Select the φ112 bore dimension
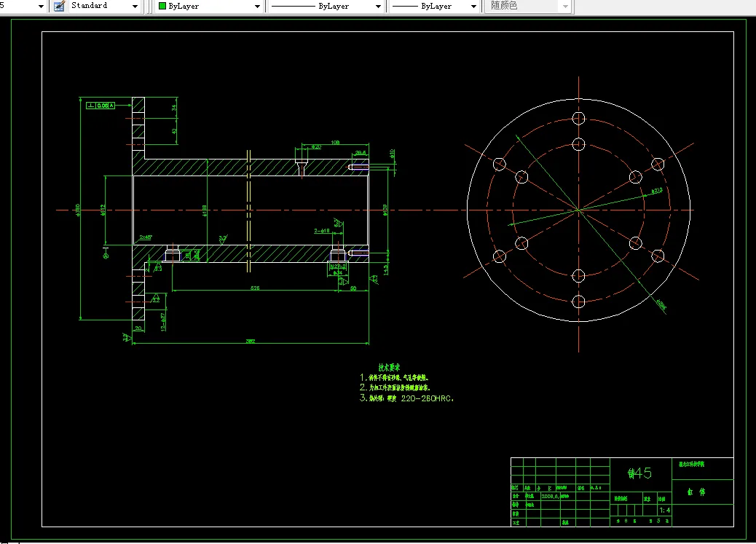This screenshot has height=544, width=756. pos(103,210)
